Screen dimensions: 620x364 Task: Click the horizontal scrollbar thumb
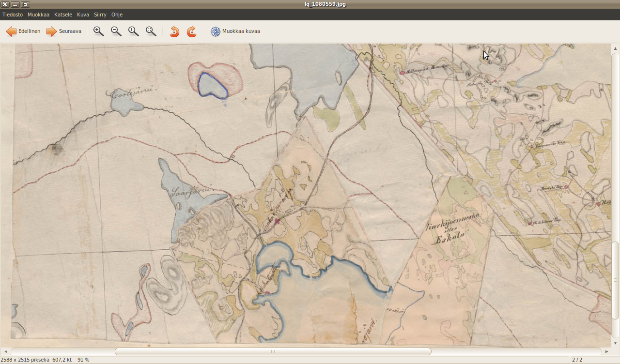point(273,351)
